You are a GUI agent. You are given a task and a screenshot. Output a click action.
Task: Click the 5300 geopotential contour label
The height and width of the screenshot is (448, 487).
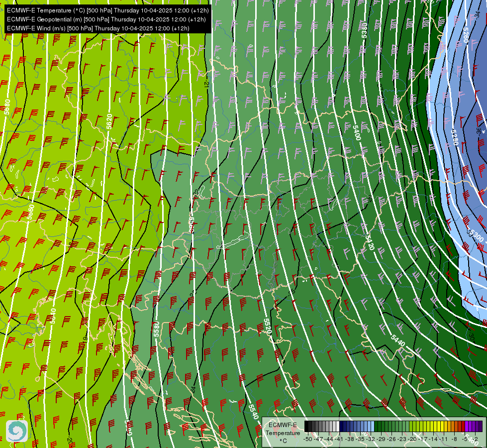[477, 236]
